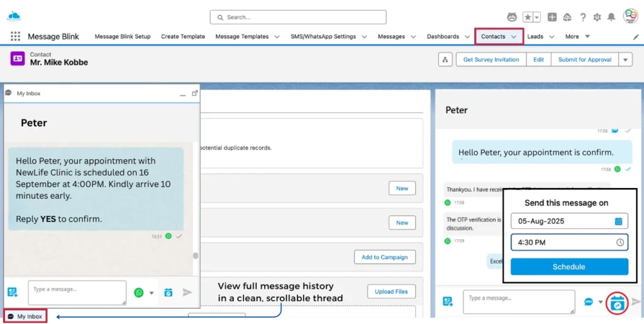644x324 pixels.
Task: Open the setup gear icon
Action: 597,17
